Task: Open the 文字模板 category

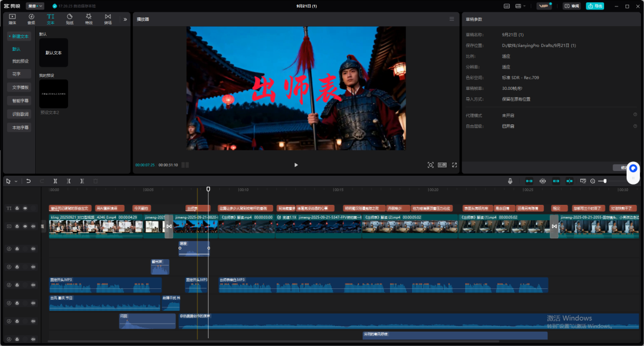Action: (20, 88)
